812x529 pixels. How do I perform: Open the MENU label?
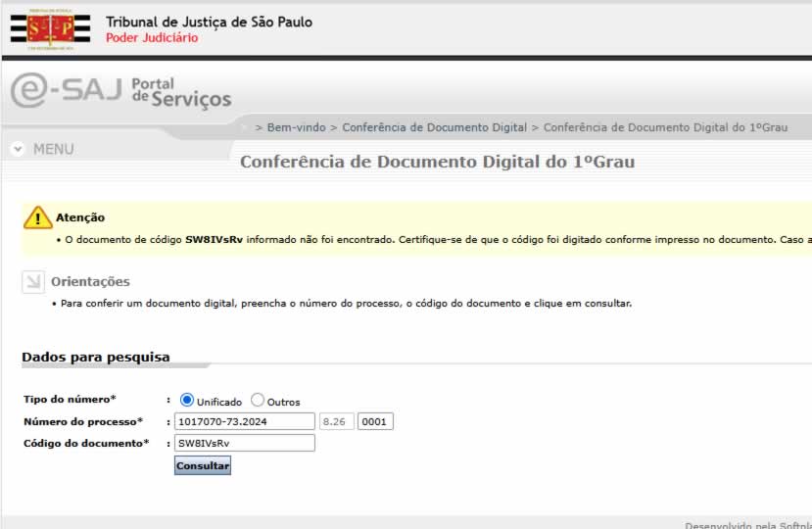coord(53,149)
